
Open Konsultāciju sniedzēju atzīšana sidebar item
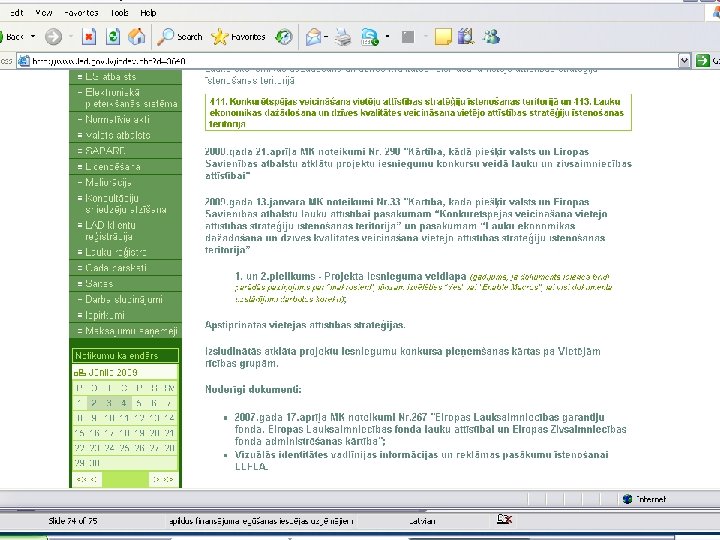tap(125, 204)
